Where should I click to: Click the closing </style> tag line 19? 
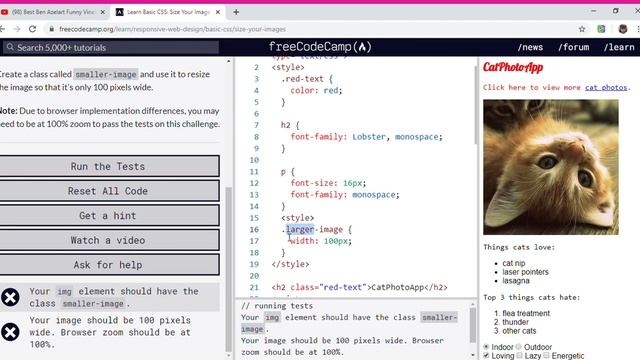290,264
